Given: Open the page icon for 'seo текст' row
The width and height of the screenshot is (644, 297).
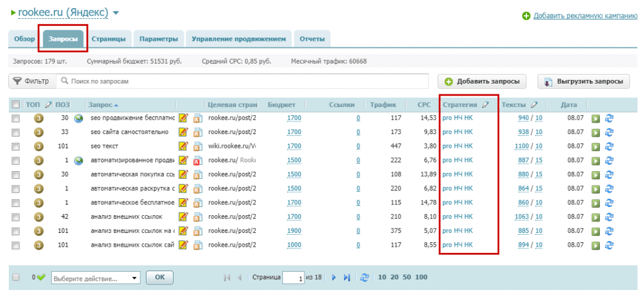Looking at the screenshot, I should click(x=198, y=146).
